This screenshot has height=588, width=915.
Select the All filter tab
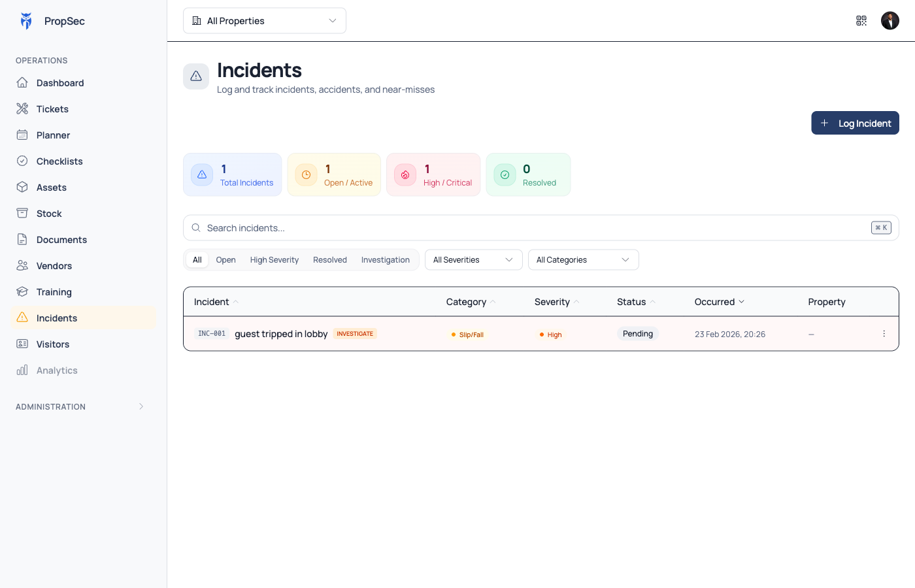click(197, 260)
